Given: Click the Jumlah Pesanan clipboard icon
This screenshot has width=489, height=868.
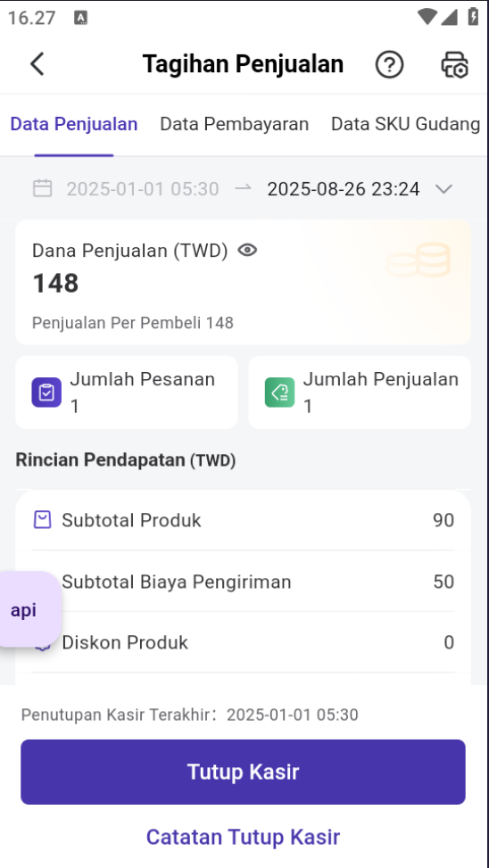Looking at the screenshot, I should [46, 393].
